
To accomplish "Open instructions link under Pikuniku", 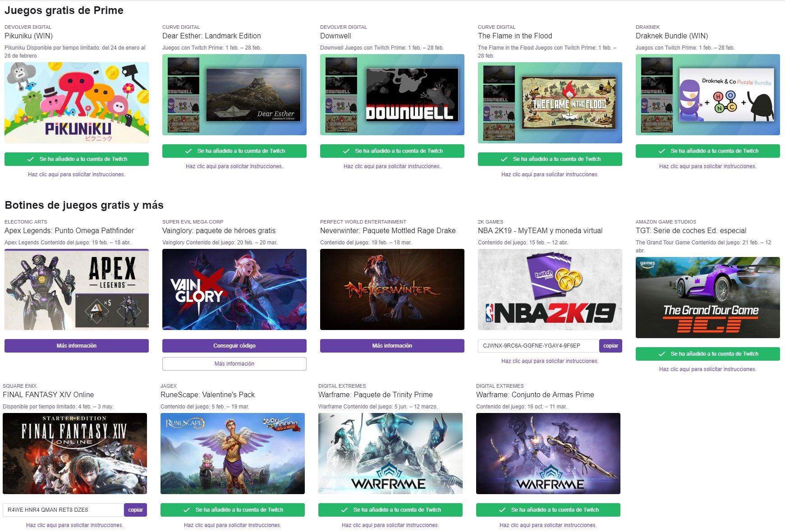I will coord(77,174).
